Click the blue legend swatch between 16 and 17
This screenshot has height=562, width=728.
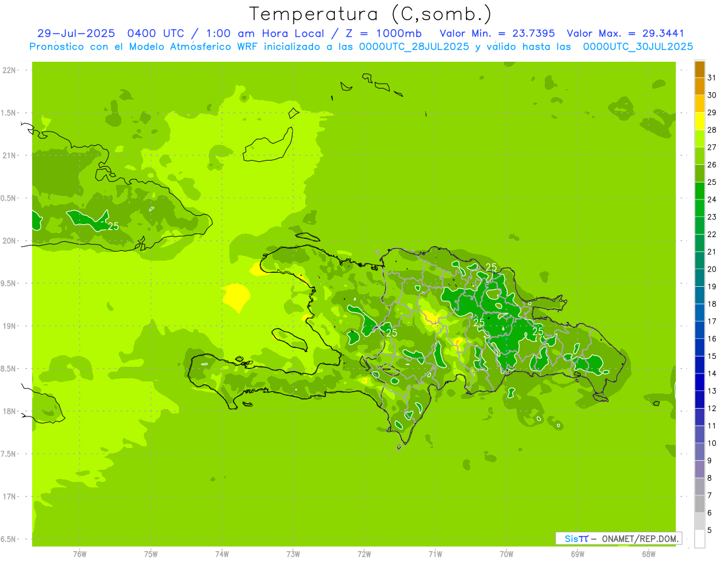pos(699,330)
